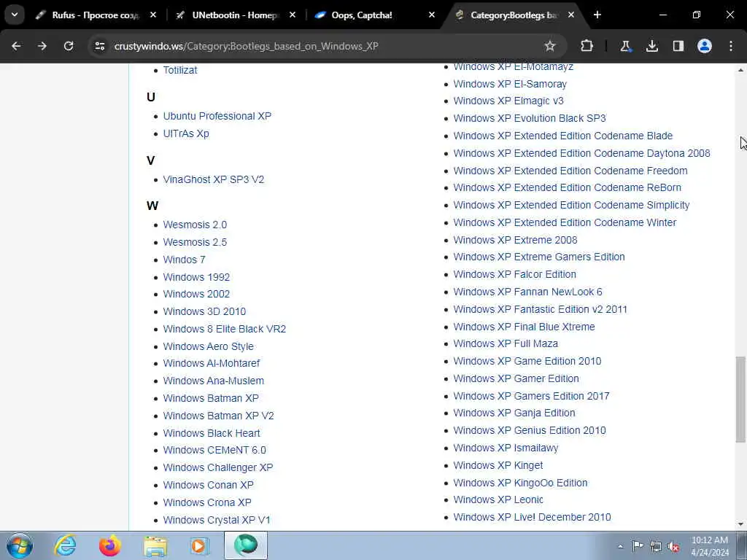Click the scrollbar up arrow
This screenshot has width=747, height=560.
[x=741, y=70]
